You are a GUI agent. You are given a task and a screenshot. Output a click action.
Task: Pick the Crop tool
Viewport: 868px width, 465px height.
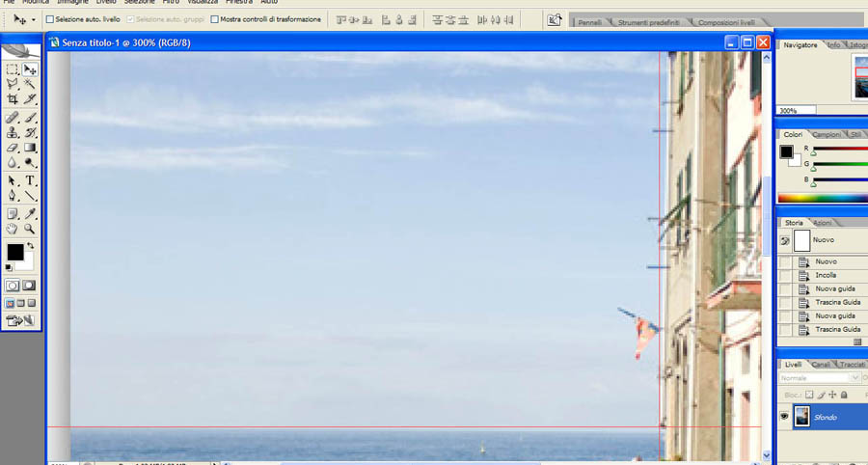13,99
